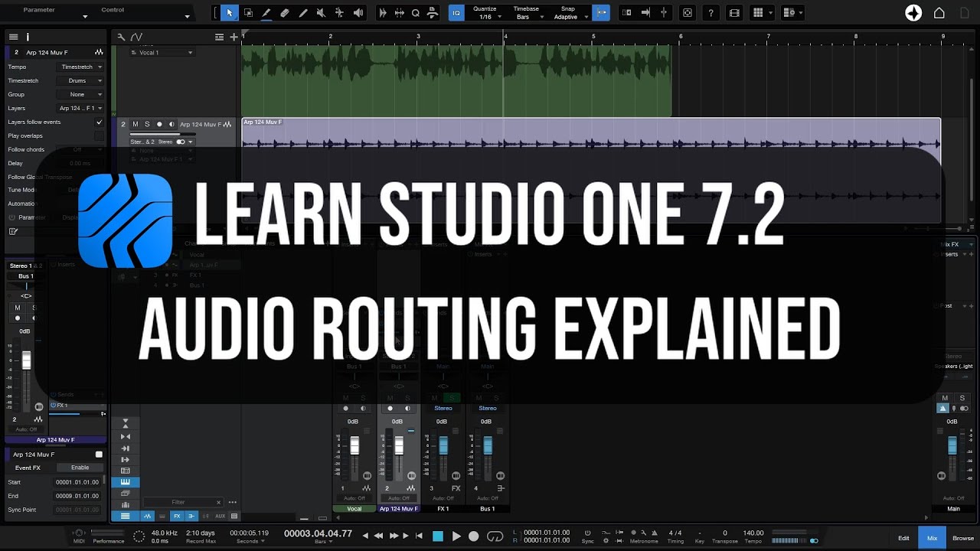The height and width of the screenshot is (551, 980).
Task: Toggle Snap to grid button
Action: 601,13
